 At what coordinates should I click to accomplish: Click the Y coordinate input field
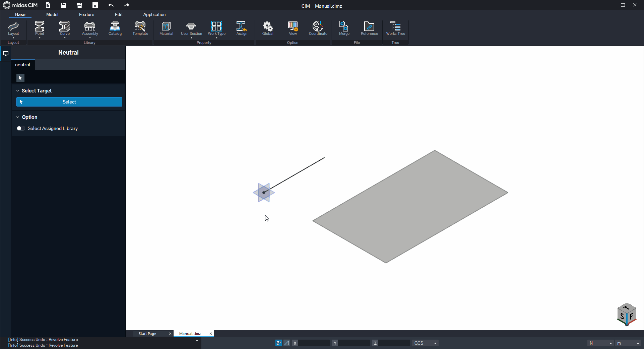click(x=354, y=343)
